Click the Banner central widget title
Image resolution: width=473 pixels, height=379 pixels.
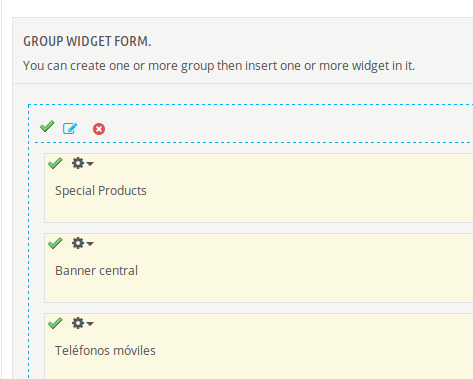tap(96, 271)
